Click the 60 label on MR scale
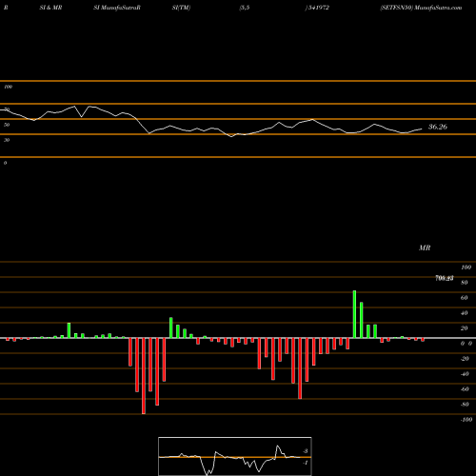This screenshot has height=476, width=476. [x=465, y=298]
